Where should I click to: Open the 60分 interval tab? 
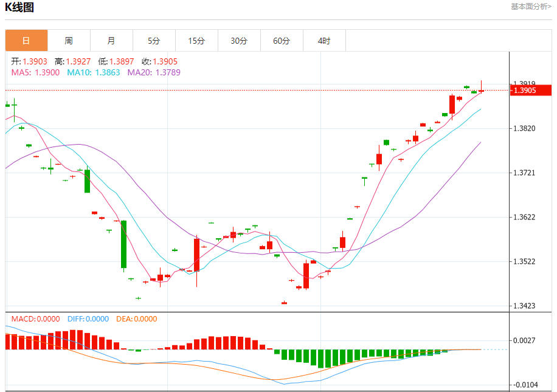(282, 41)
